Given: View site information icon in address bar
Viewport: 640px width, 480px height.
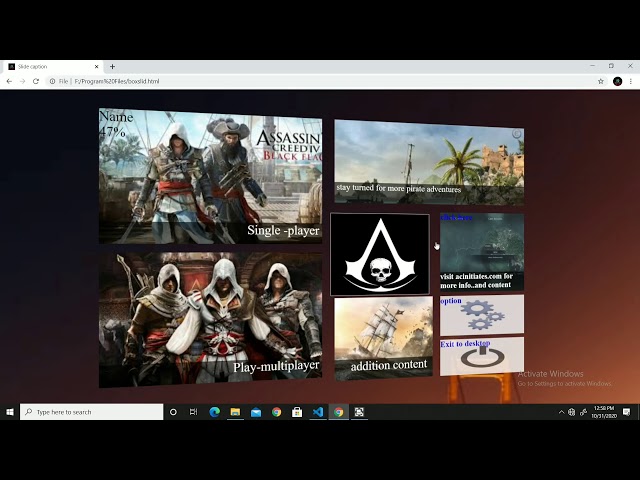Looking at the screenshot, I should 52,81.
